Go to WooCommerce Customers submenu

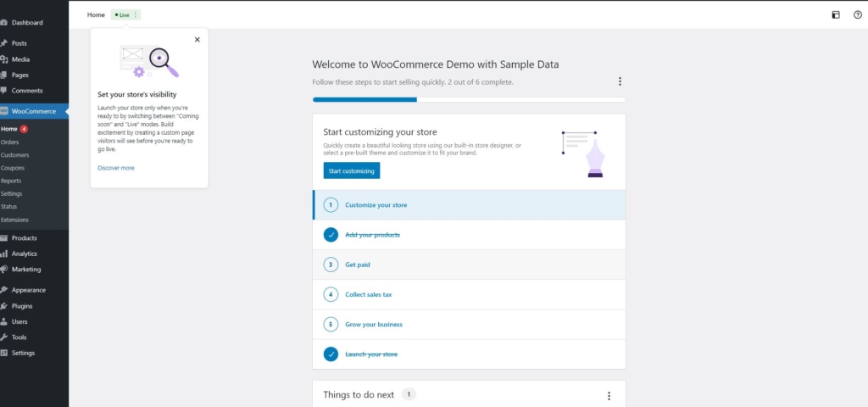(x=15, y=155)
